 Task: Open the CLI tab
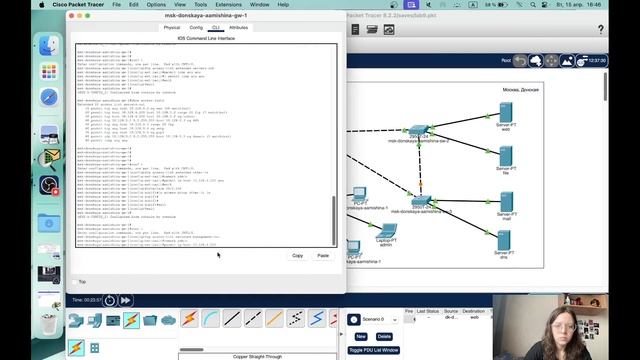[x=216, y=27]
